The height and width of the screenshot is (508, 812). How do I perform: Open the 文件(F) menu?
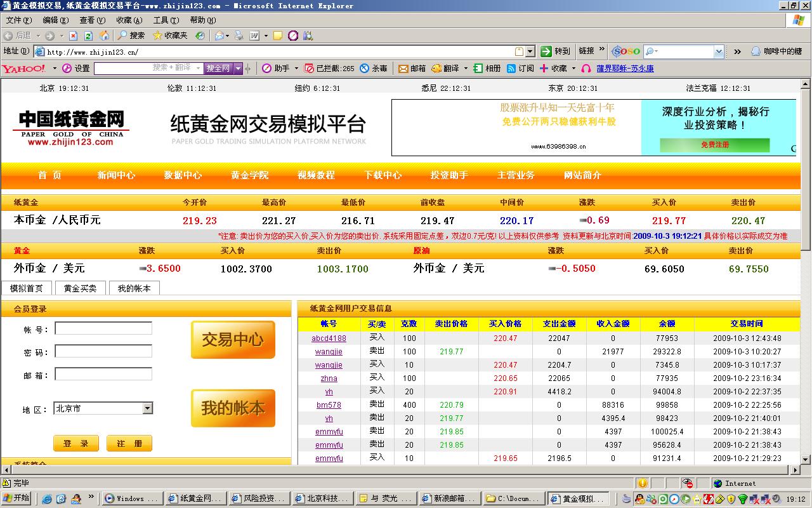click(18, 20)
